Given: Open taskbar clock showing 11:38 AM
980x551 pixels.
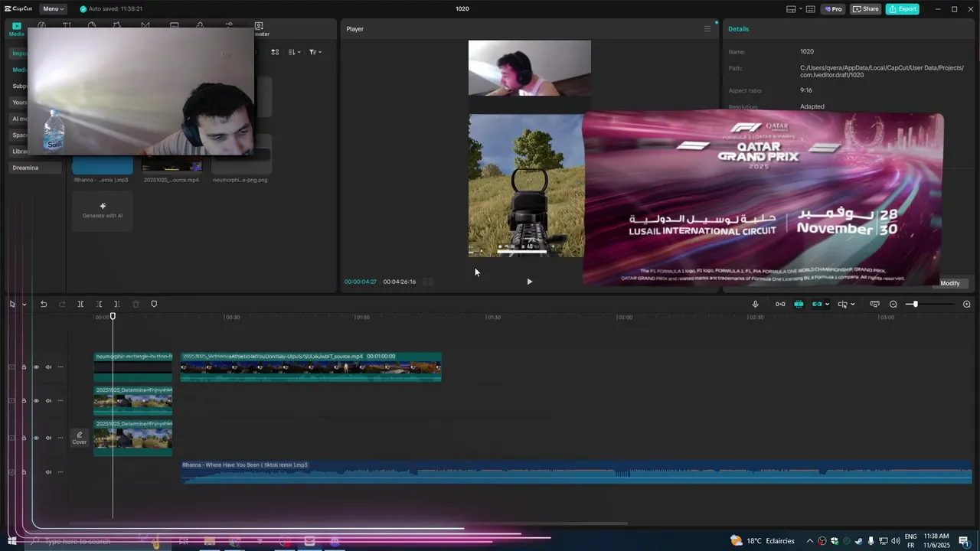Looking at the screenshot, I should point(937,541).
